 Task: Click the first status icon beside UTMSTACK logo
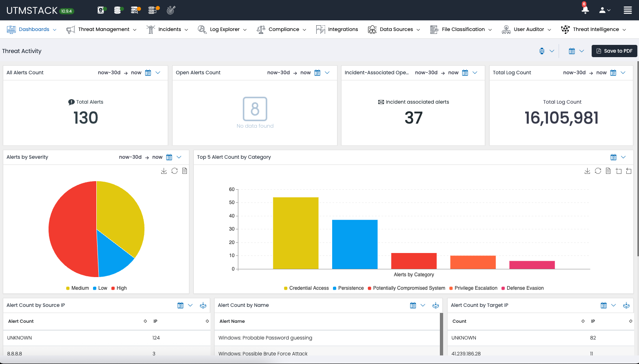point(102,10)
